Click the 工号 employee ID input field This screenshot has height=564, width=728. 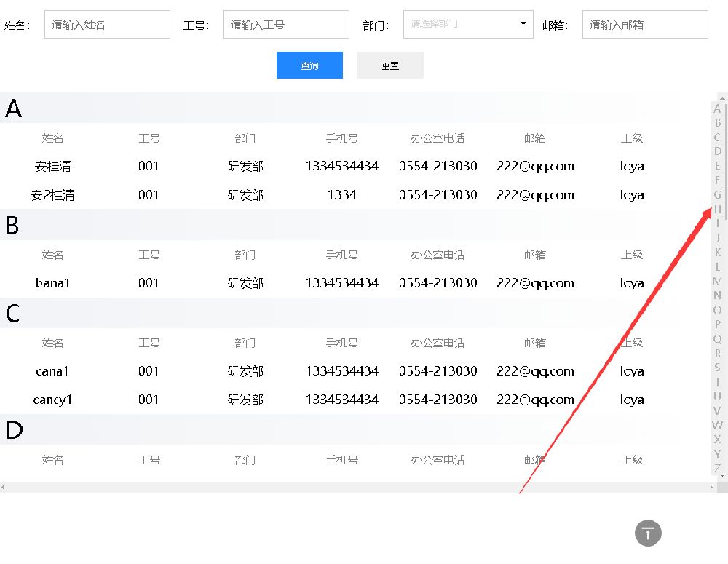click(285, 24)
